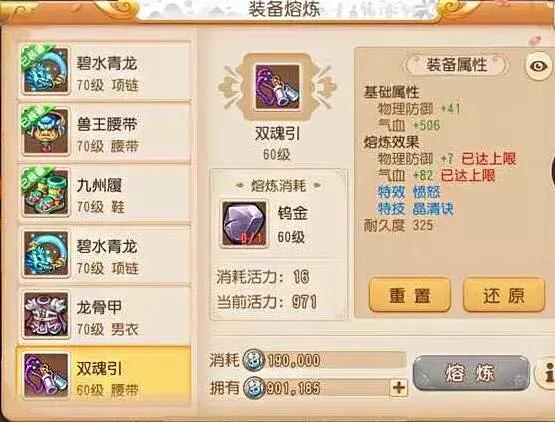Select 龙骨甲 70级 男衣 entry
The height and width of the screenshot is (422, 555).
pos(104,314)
